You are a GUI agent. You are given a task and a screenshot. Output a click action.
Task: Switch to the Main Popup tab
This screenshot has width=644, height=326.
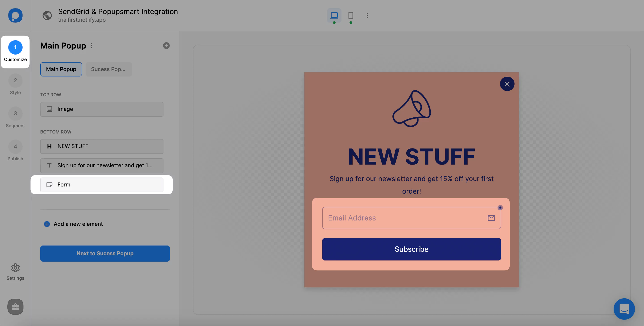(61, 69)
